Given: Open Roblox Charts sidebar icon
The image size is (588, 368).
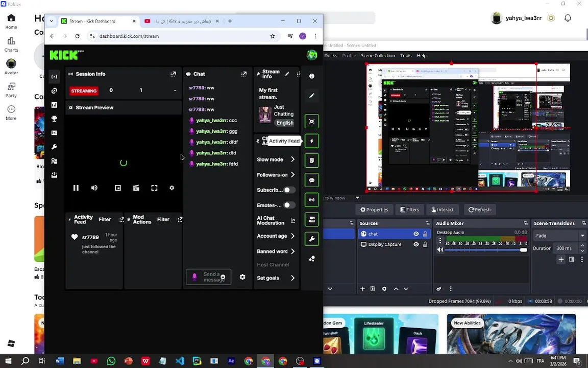Looking at the screenshot, I should [11, 44].
